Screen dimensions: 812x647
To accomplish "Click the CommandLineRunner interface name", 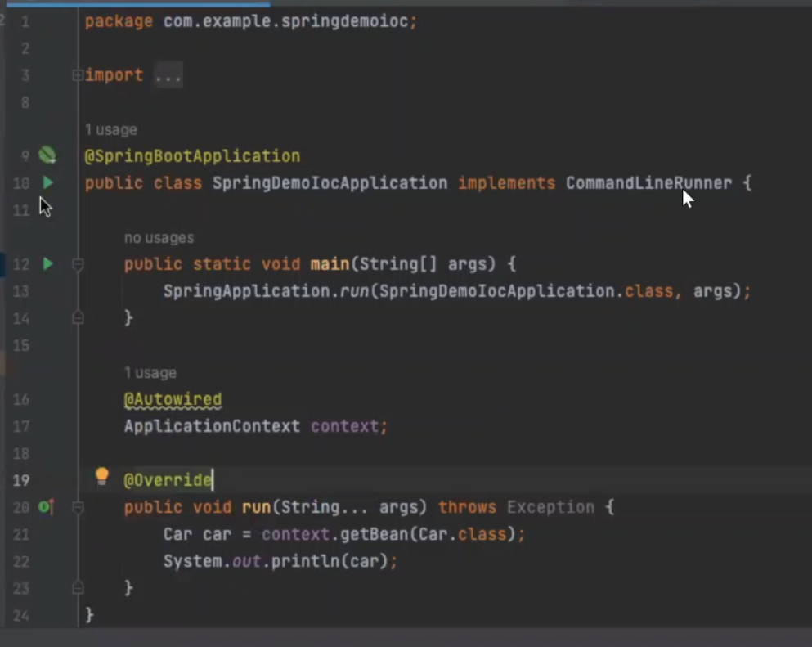I will pos(648,182).
